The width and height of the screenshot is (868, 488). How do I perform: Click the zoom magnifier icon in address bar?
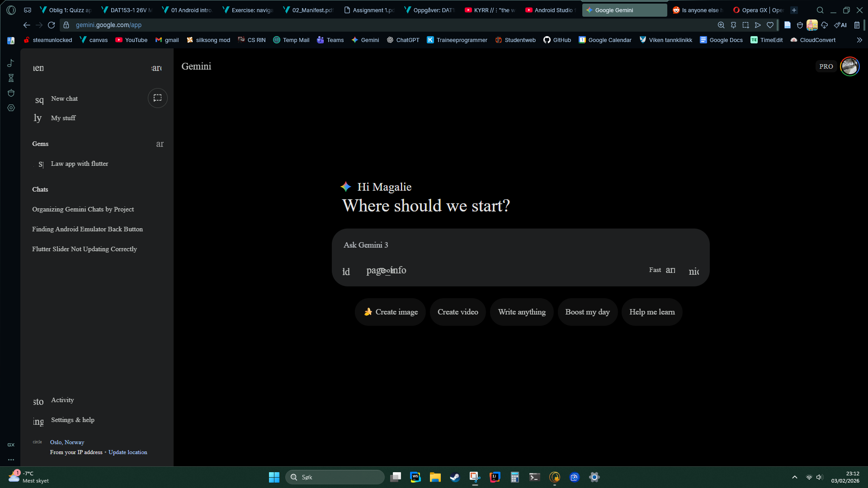[721, 25]
